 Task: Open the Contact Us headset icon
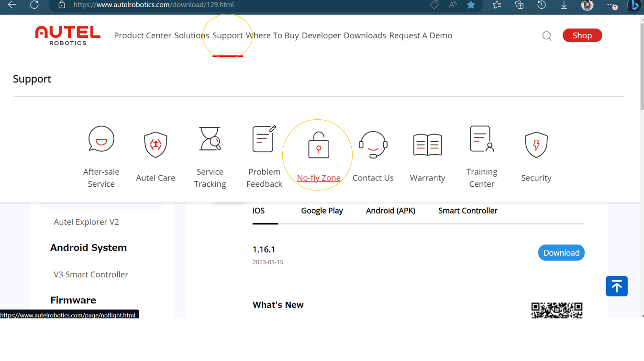tap(373, 145)
